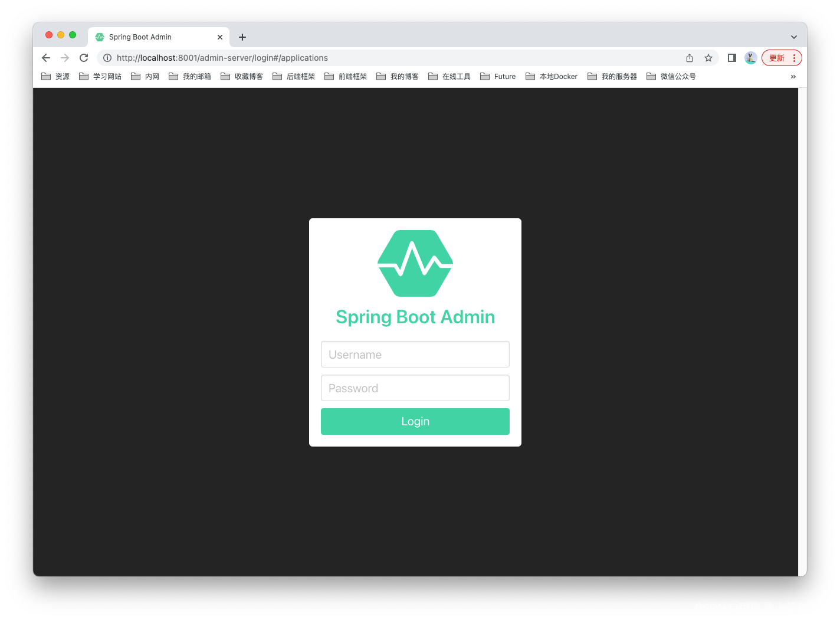
Task: Click the Username input field
Action: click(x=415, y=355)
